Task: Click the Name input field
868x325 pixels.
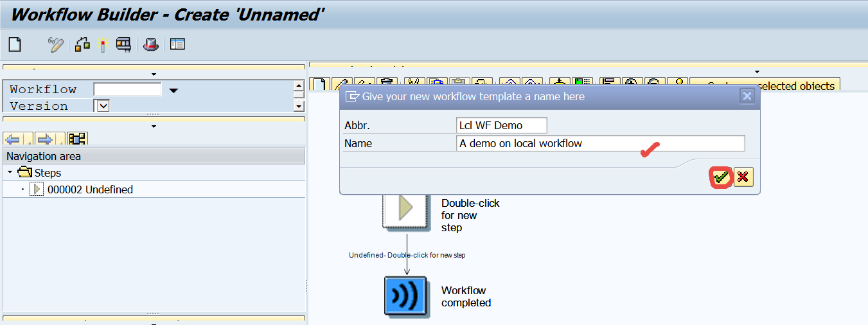Action: [x=600, y=143]
